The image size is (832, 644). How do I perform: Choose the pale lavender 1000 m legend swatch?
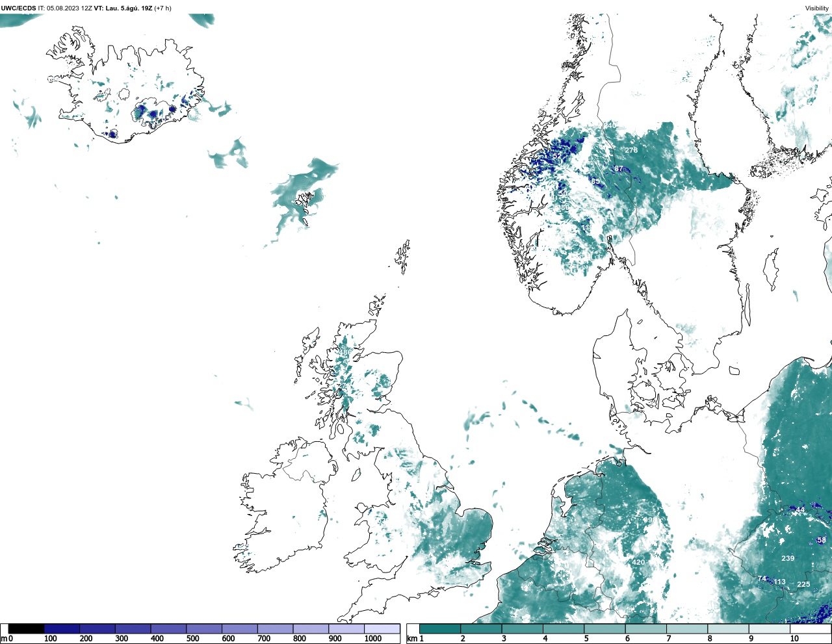point(382,628)
